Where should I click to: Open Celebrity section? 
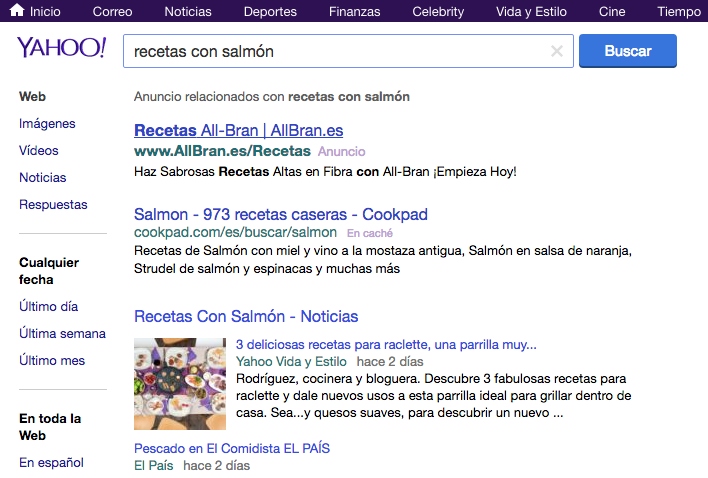(438, 12)
